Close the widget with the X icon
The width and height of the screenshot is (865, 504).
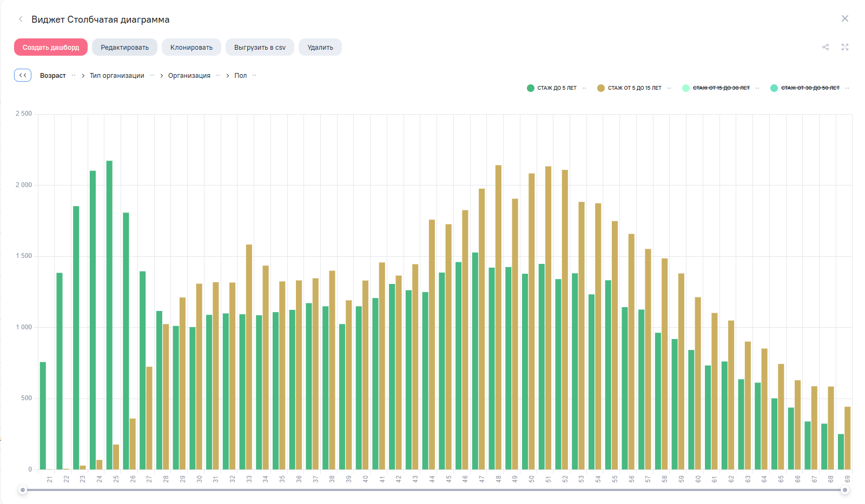[x=845, y=18]
